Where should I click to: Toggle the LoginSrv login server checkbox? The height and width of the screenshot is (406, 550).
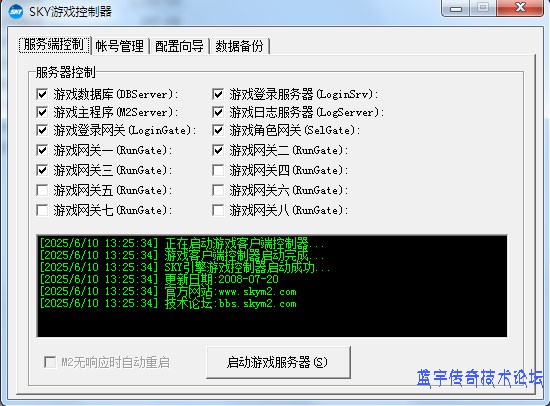pos(218,94)
